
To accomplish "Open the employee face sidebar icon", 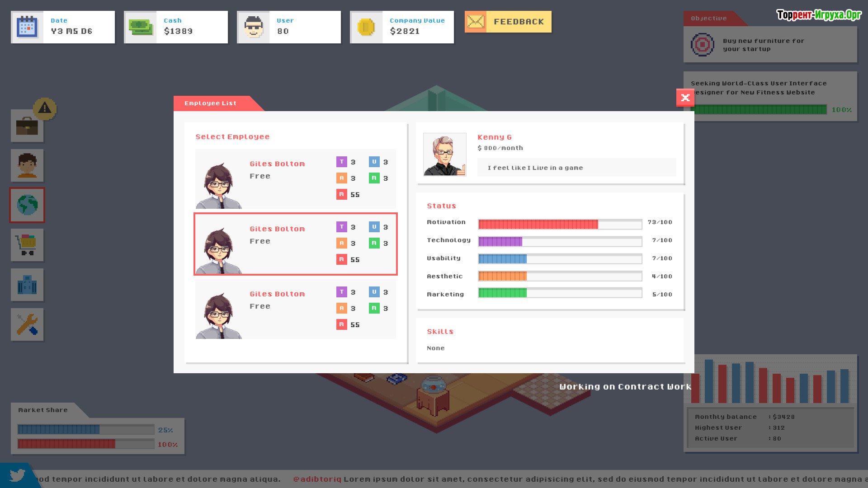I will 27,165.
